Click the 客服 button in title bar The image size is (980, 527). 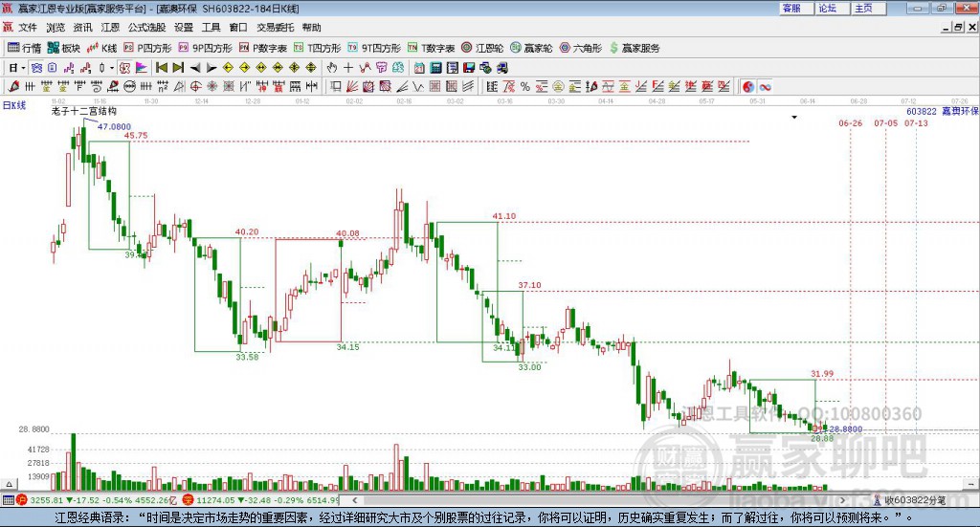click(x=795, y=8)
